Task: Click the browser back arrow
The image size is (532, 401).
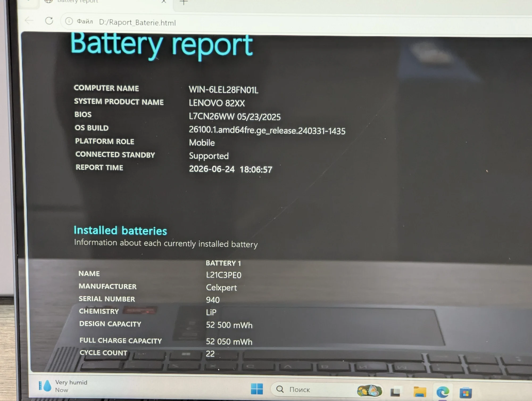Action: [29, 20]
